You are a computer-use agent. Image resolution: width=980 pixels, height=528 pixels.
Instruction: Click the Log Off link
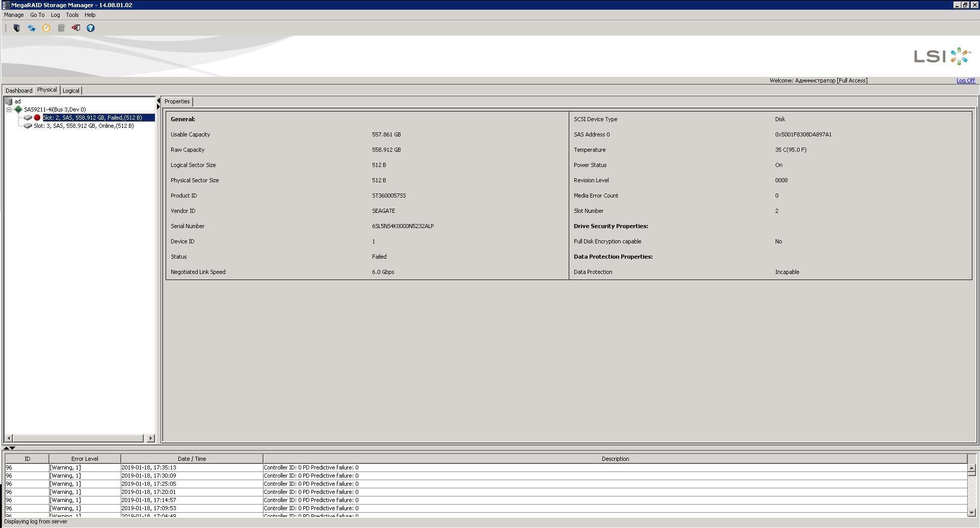[965, 80]
